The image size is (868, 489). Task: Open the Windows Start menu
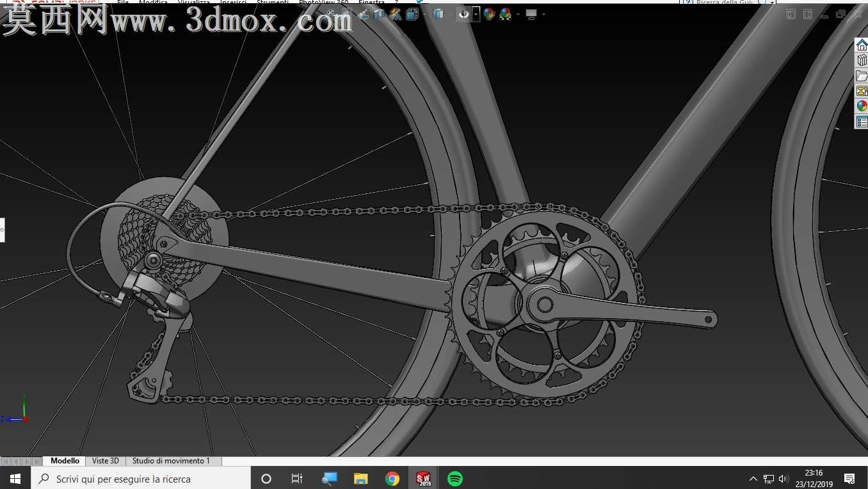[x=15, y=479]
